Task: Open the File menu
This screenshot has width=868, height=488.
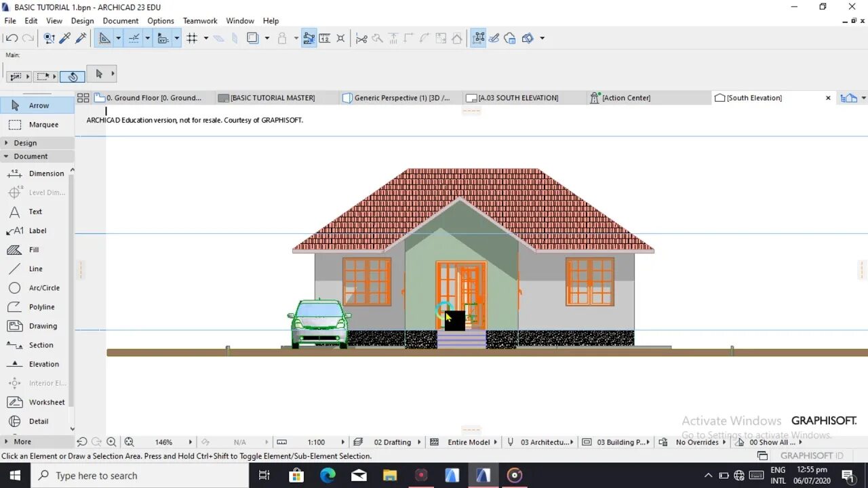Action: [x=10, y=21]
